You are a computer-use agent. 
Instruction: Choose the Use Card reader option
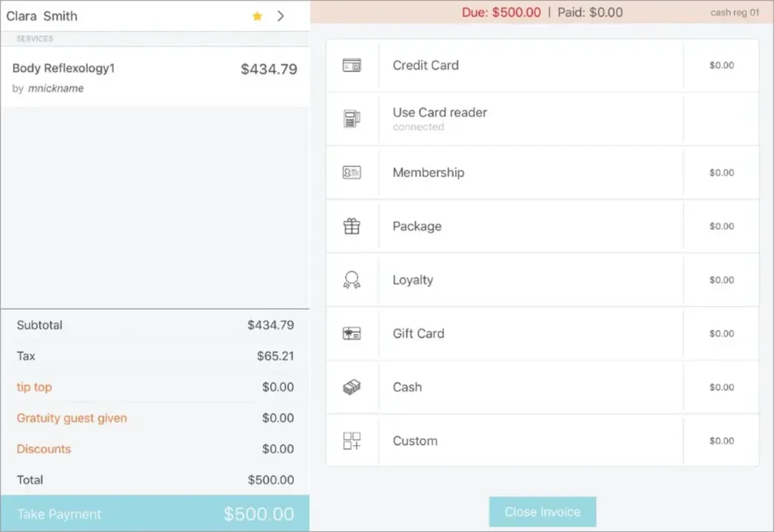click(x=440, y=113)
